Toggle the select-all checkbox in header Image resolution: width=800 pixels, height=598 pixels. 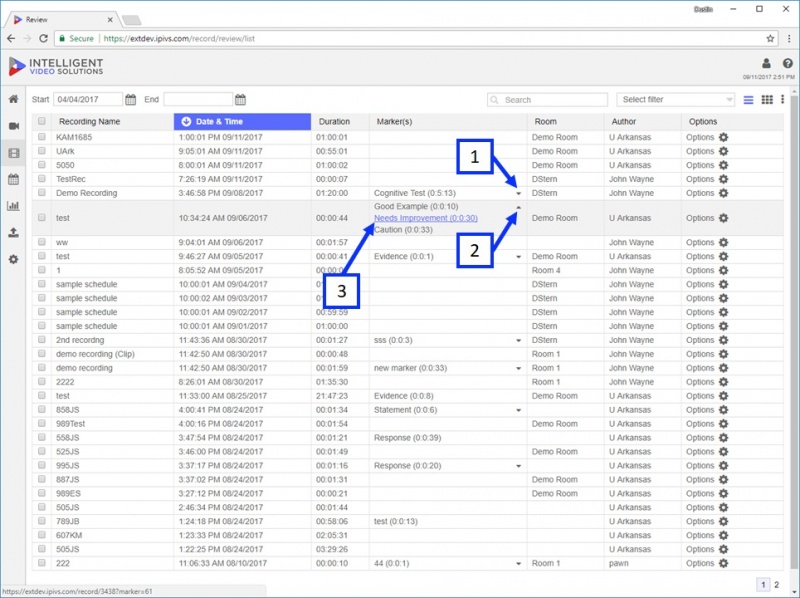coord(42,121)
